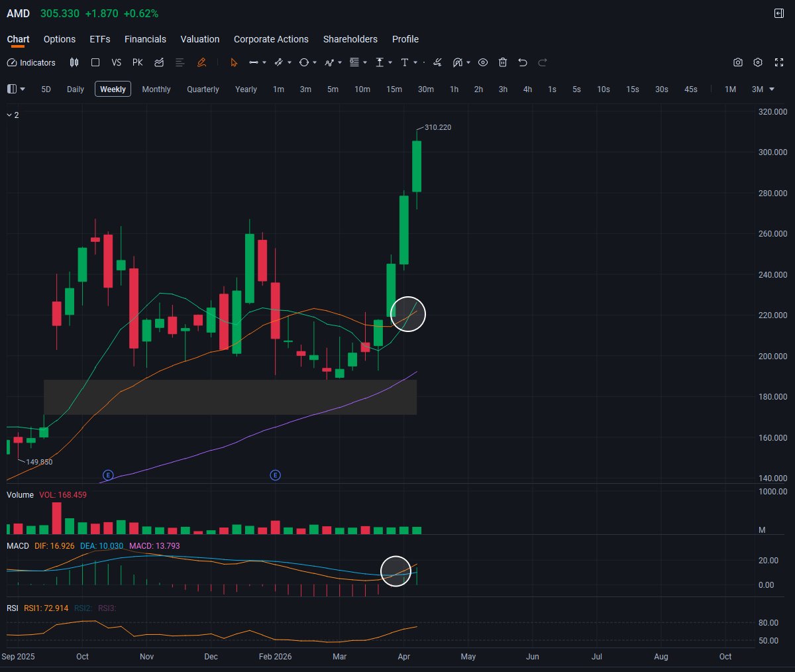
Task: Expand measure tool dropdown arrow
Action: pos(390,63)
